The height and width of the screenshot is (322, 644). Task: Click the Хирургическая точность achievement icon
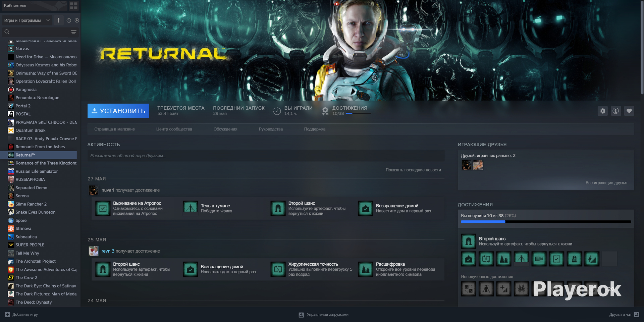tap(278, 269)
